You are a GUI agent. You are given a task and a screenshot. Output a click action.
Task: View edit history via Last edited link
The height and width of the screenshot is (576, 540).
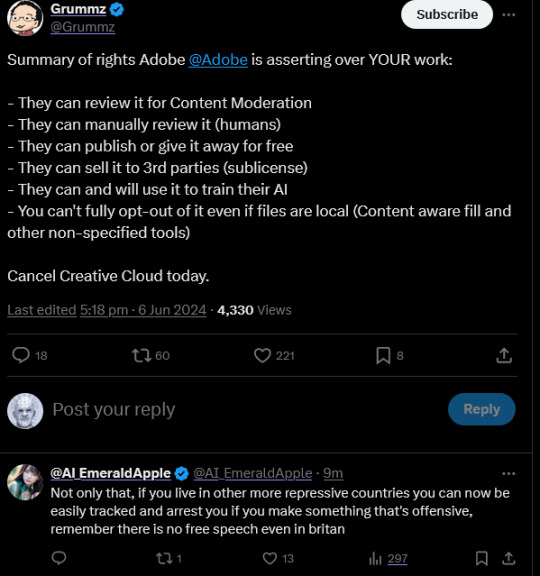point(42,310)
